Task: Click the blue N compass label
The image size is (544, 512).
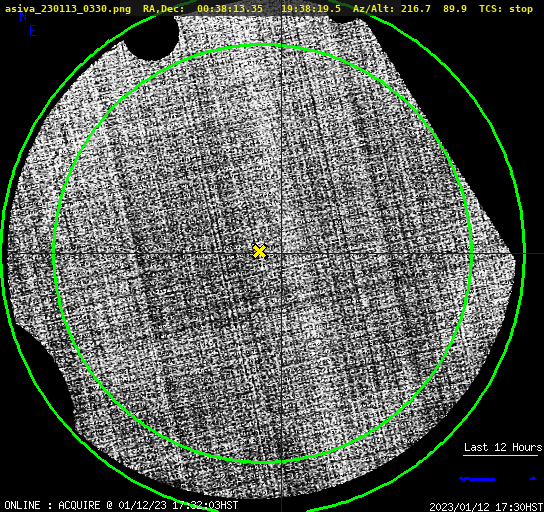Action: click(23, 16)
